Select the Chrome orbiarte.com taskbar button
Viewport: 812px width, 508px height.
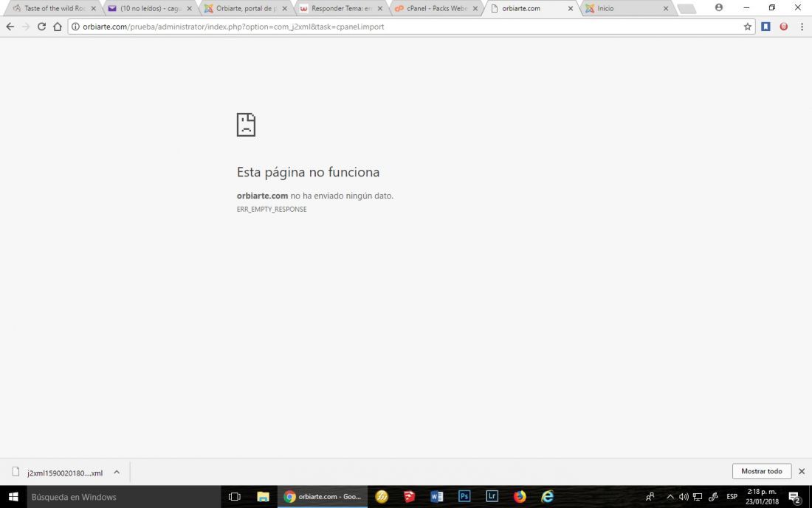pyautogui.click(x=323, y=497)
